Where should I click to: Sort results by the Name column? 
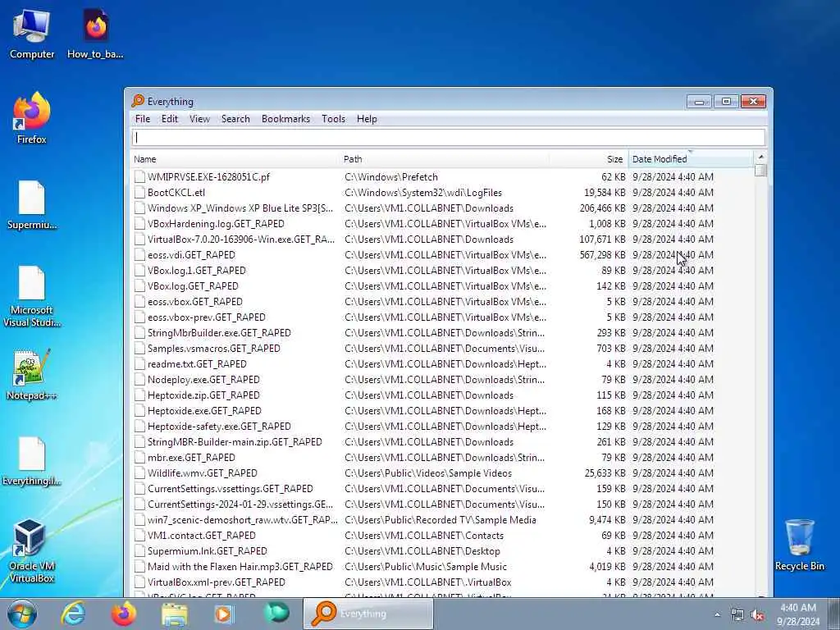coord(235,159)
